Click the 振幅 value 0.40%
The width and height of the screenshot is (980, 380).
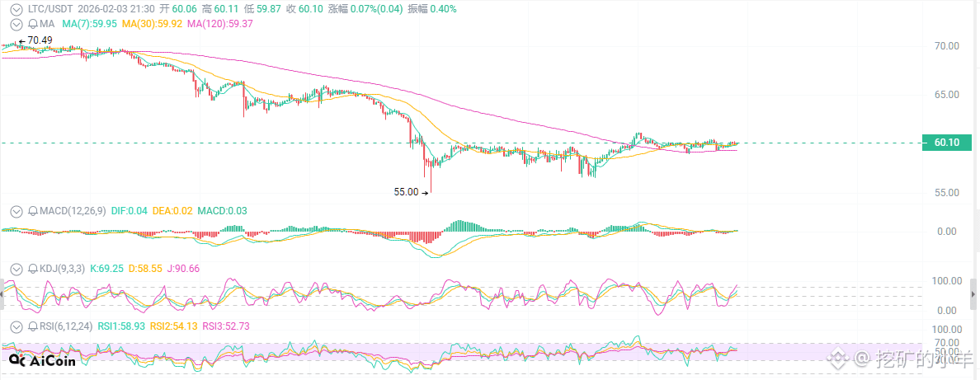442,9
